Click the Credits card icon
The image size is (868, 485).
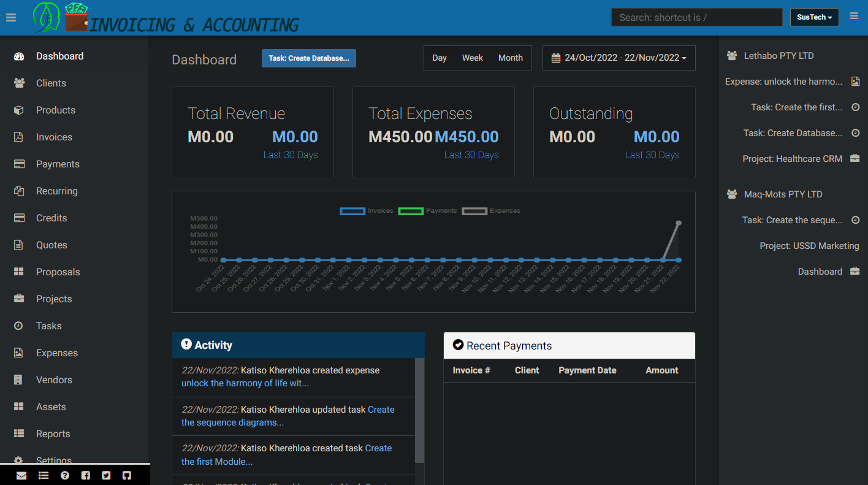point(19,218)
